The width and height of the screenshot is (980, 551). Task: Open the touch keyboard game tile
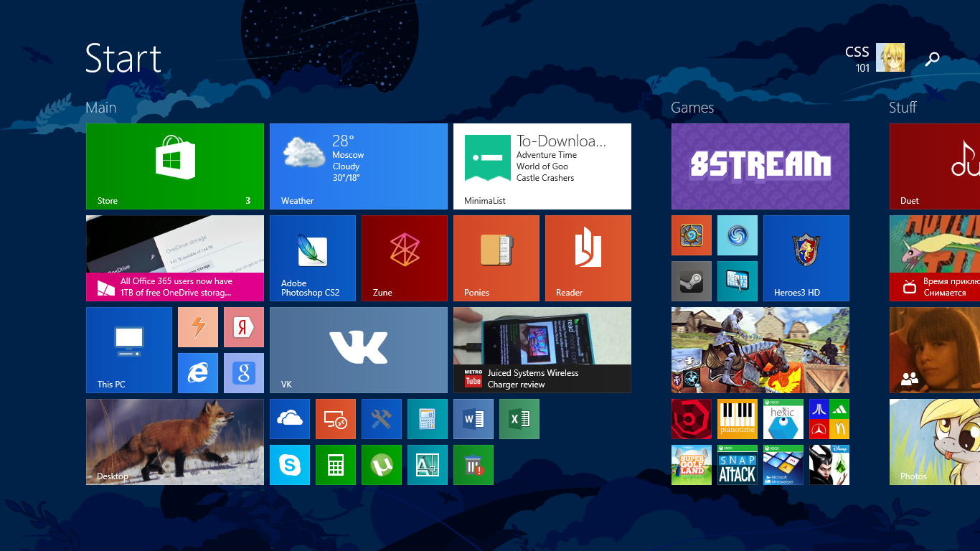[x=738, y=281]
